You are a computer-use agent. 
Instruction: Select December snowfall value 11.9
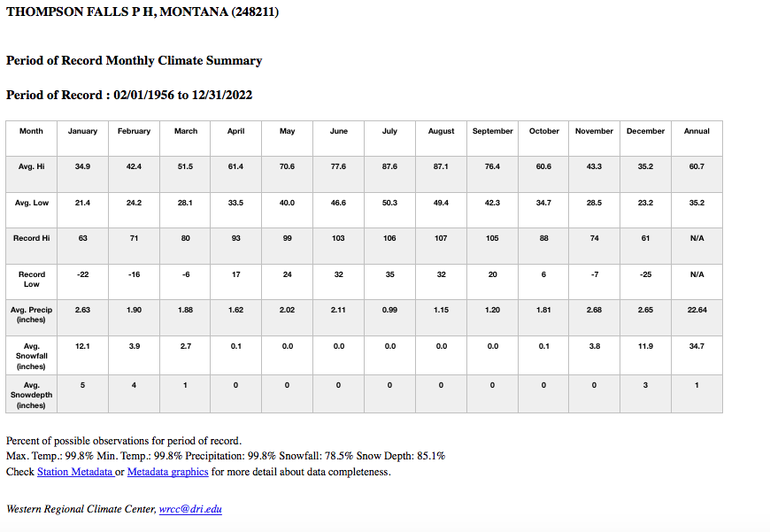coord(646,346)
